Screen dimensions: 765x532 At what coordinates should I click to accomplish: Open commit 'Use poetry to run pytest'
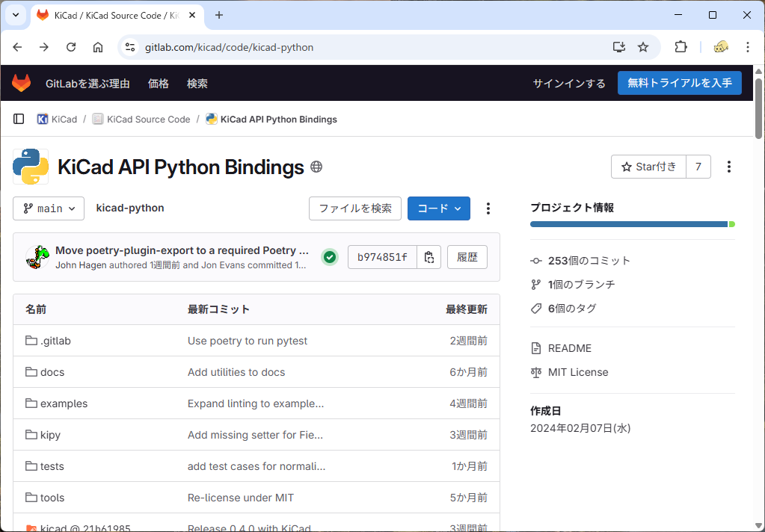click(x=248, y=341)
